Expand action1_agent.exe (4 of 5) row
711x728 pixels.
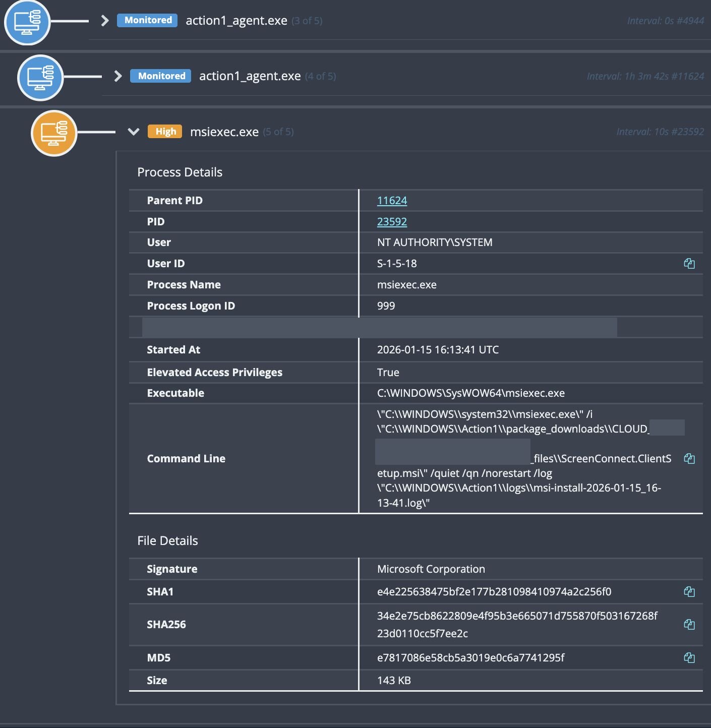(118, 76)
